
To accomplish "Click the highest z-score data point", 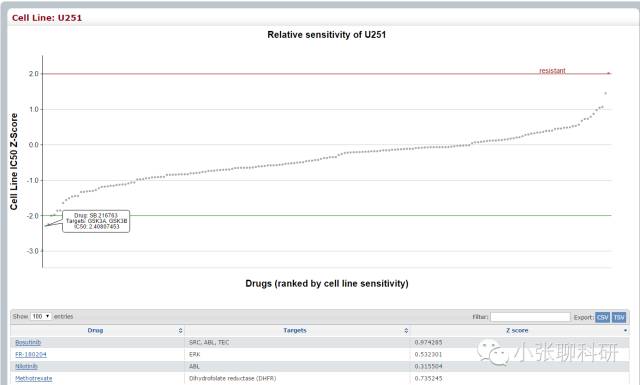I will [x=605, y=93].
